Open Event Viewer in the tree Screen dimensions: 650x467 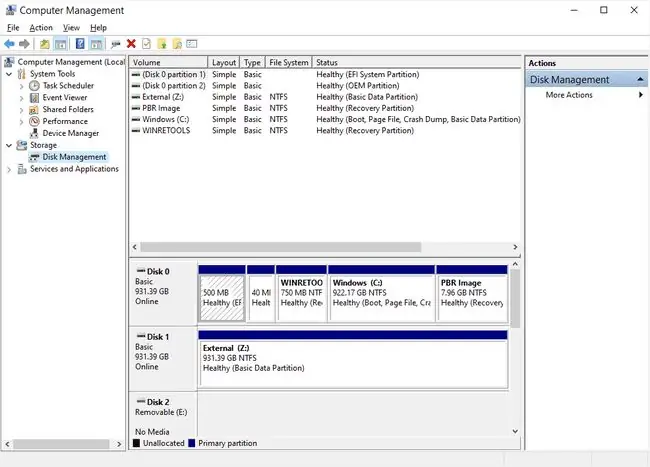(x=65, y=98)
